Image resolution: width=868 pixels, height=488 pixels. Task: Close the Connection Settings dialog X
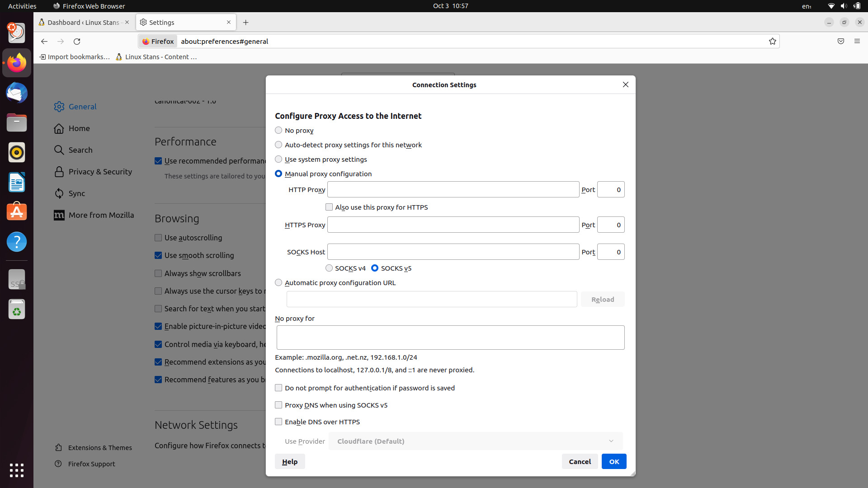pyautogui.click(x=625, y=84)
